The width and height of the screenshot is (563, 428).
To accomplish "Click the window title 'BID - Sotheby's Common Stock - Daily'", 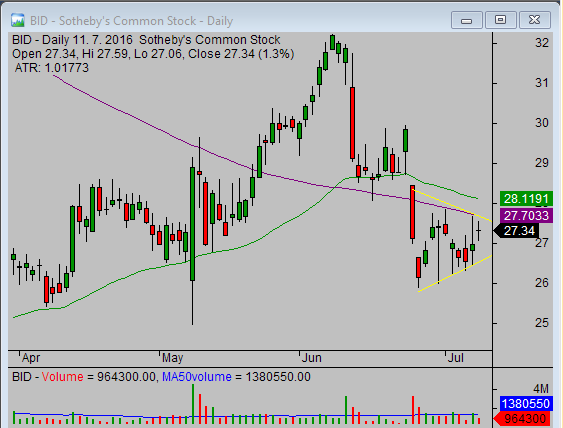I will coord(131,21).
